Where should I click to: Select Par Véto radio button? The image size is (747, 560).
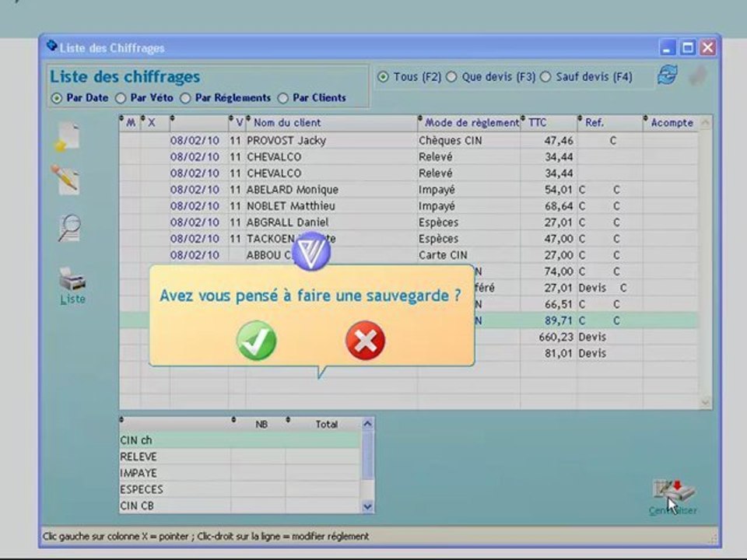point(121,98)
